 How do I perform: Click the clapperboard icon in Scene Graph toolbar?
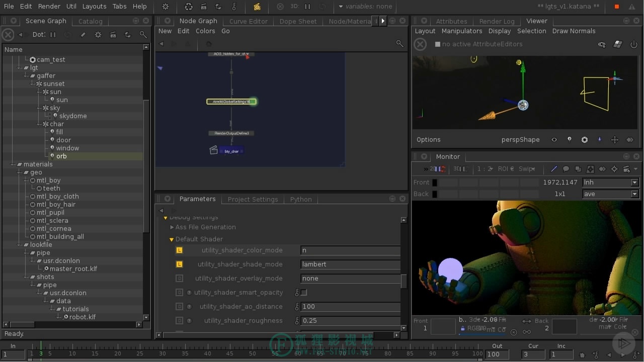pos(113,35)
